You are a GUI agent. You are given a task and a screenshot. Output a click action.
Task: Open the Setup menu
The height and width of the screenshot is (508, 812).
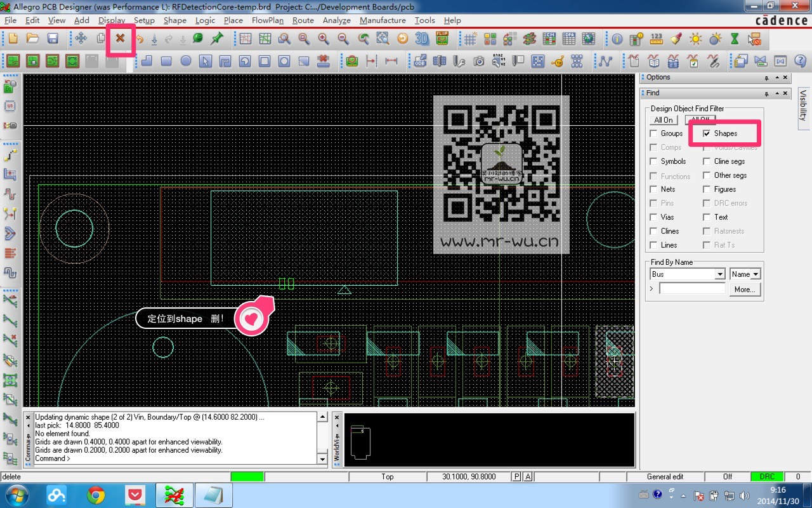point(144,20)
